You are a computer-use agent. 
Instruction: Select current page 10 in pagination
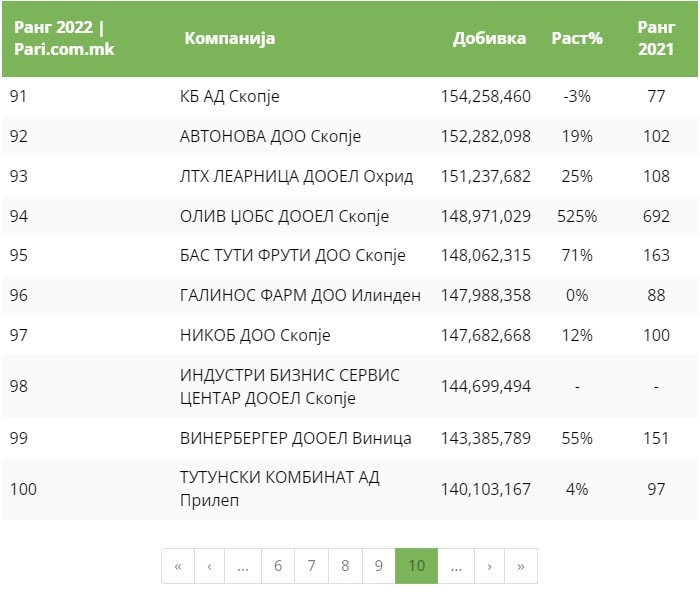coord(417,566)
